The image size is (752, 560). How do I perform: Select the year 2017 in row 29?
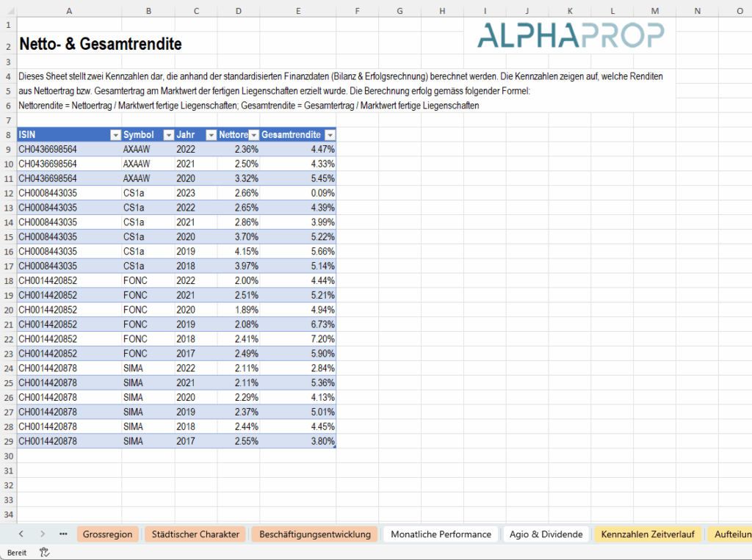coord(196,442)
